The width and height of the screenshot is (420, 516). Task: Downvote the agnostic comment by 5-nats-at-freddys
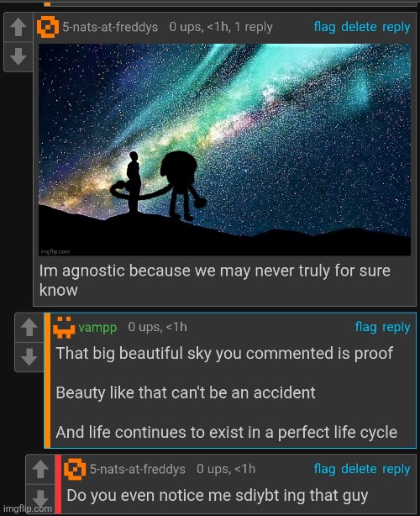click(x=18, y=56)
